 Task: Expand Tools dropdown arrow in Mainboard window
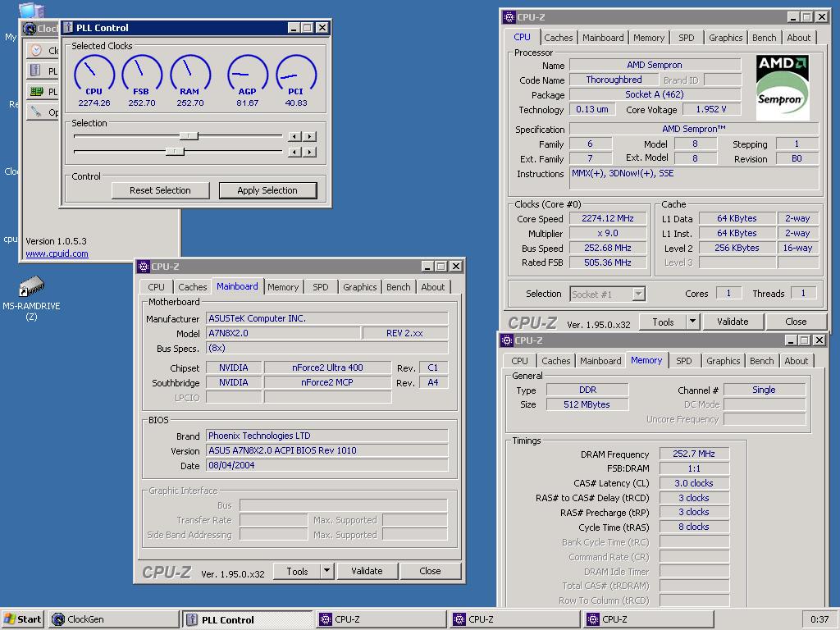(x=326, y=571)
